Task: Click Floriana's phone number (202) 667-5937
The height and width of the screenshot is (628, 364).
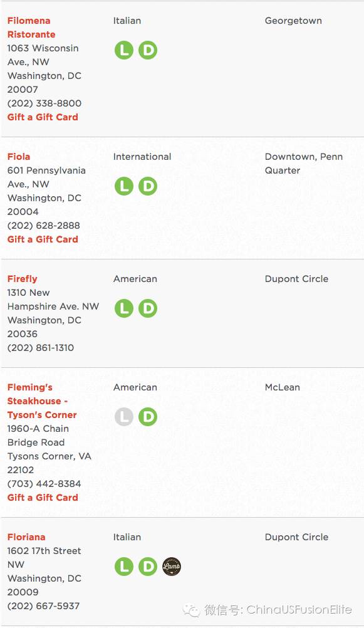Action: [x=43, y=606]
